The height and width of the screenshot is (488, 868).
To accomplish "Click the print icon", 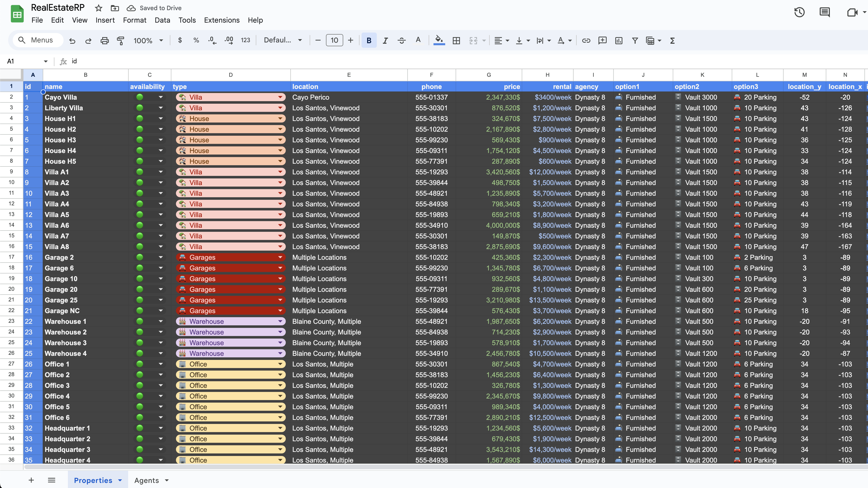I will [x=104, y=40].
